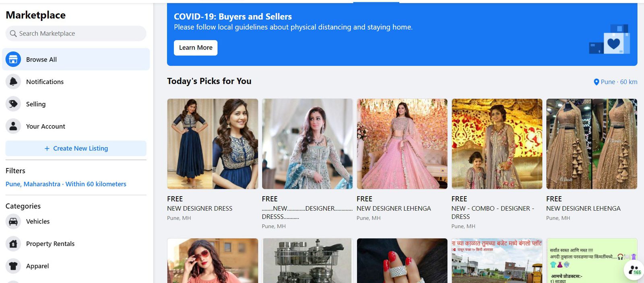Viewport: 644px width, 283px height.
Task: Click the FREE price above the combo dress title
Action: coord(459,199)
